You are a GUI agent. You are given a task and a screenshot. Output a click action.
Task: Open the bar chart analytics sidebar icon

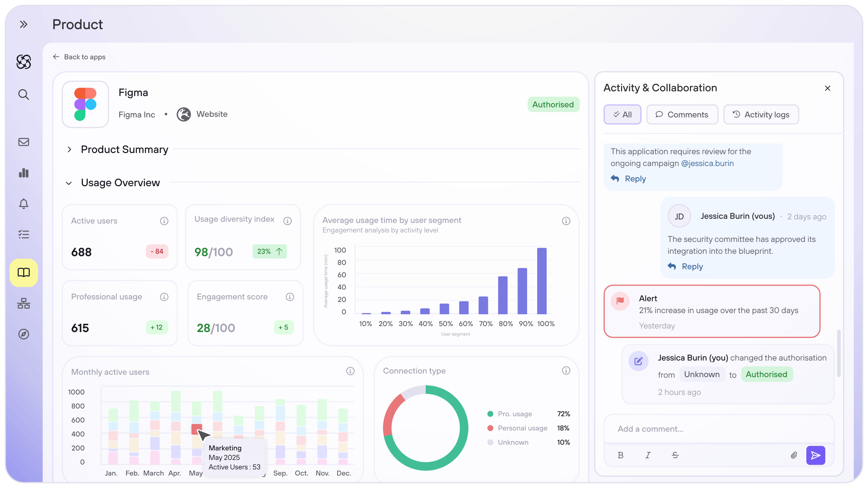tap(23, 173)
